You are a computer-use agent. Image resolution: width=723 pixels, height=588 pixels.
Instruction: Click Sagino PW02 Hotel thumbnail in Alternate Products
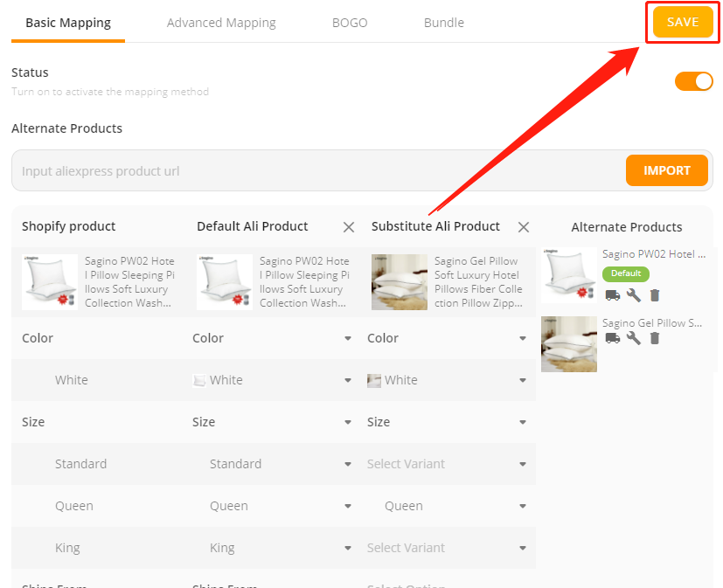569,275
